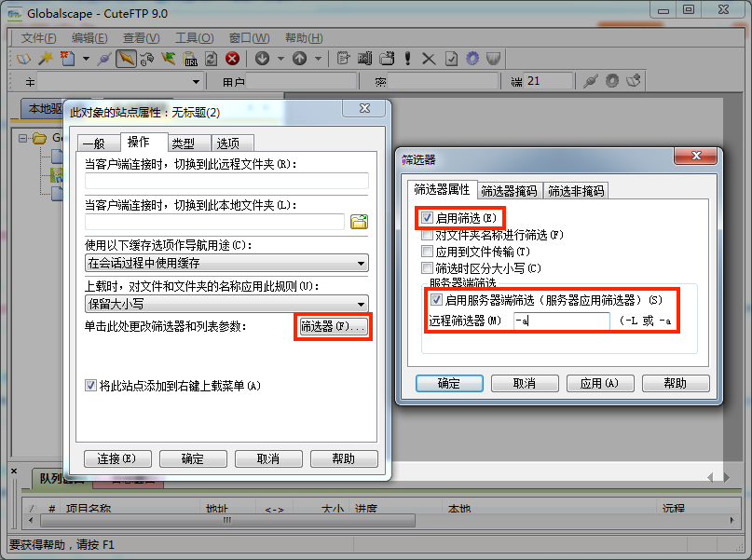Click the Download arrow toolbar icon
Image resolution: width=752 pixels, height=560 pixels.
coord(262,59)
